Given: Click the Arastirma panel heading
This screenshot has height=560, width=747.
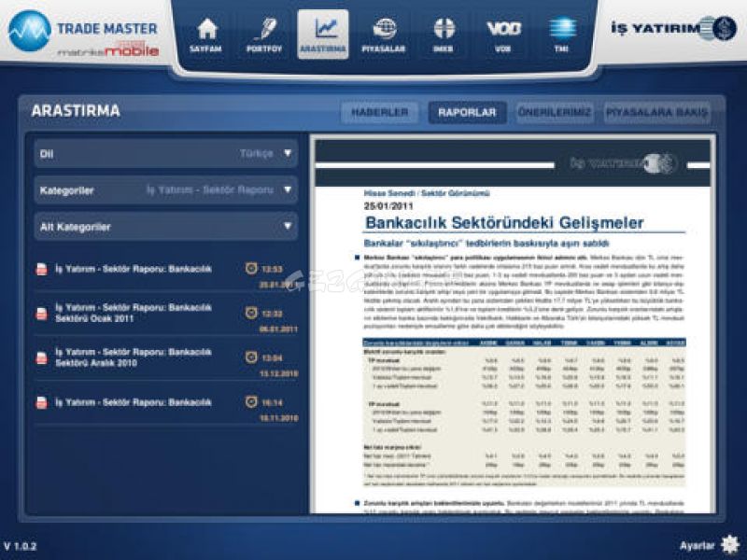Looking at the screenshot, I should (x=76, y=111).
